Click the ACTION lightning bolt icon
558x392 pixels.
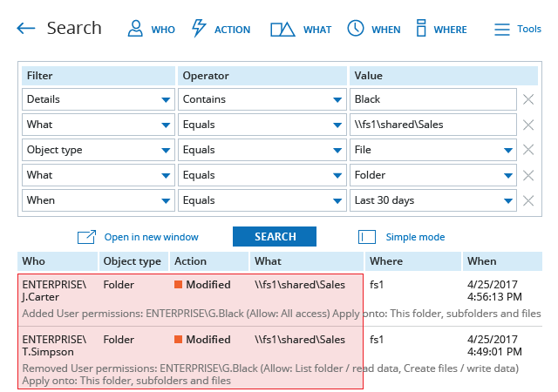(199, 28)
